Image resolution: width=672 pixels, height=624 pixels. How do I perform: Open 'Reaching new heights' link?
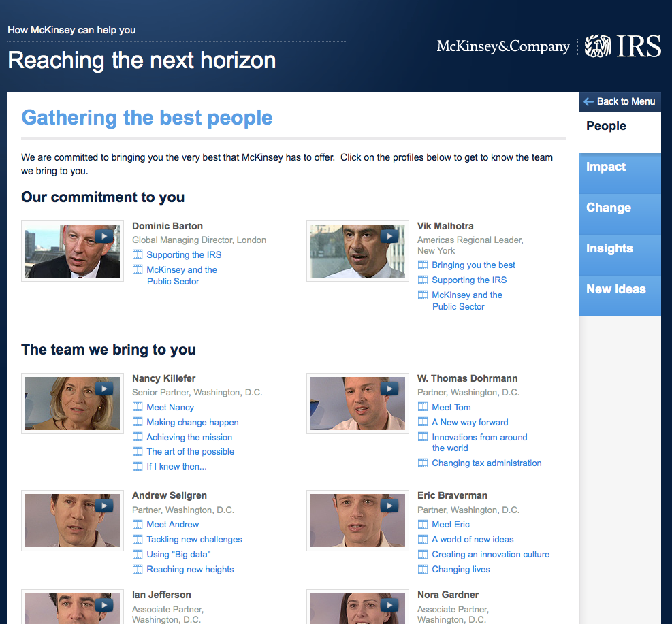pyautogui.click(x=190, y=569)
